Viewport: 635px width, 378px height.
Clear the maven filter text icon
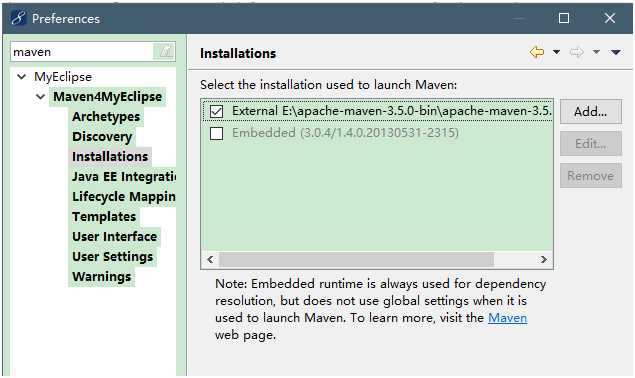click(164, 52)
